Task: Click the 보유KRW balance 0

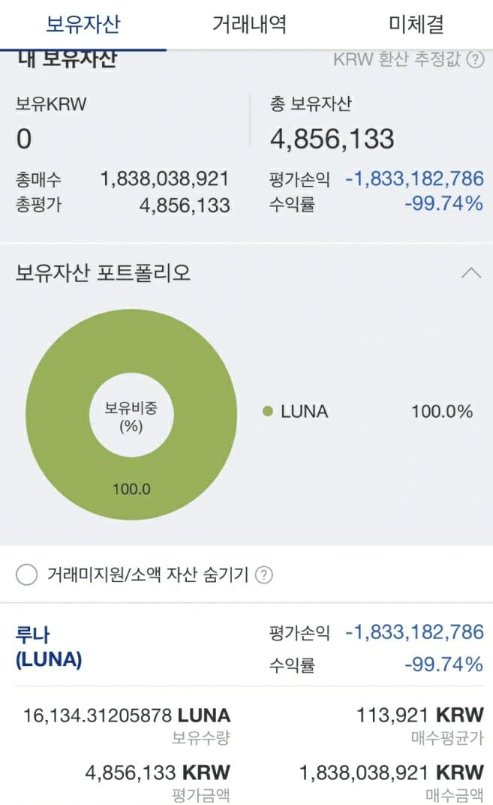Action: point(24,139)
